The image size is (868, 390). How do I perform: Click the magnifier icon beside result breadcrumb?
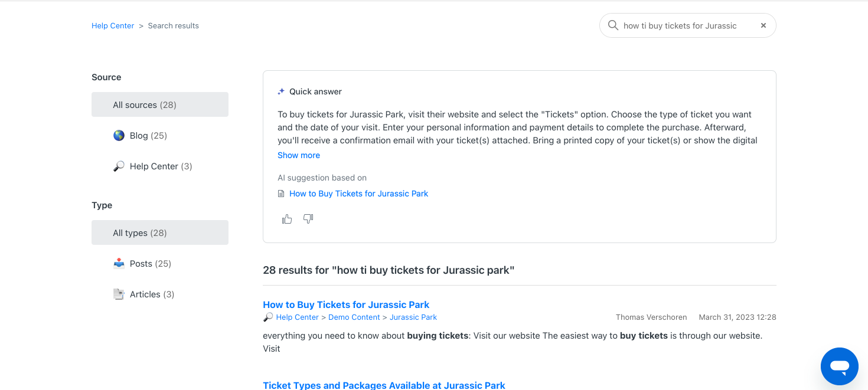268,317
